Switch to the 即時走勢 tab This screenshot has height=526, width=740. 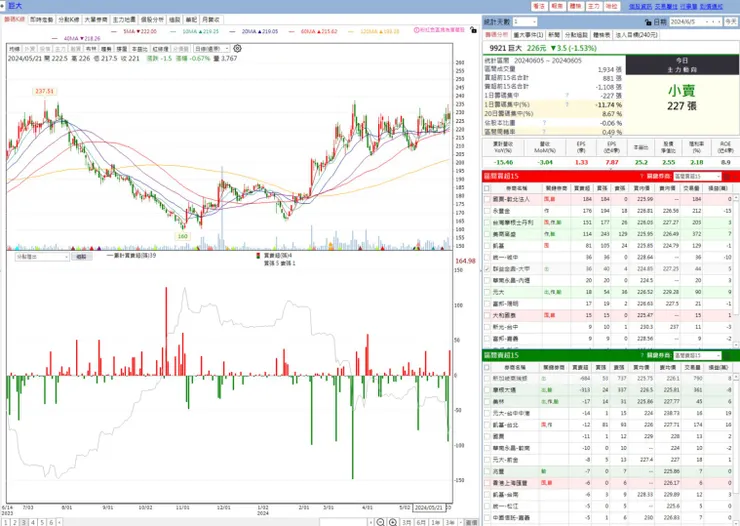click(x=42, y=20)
